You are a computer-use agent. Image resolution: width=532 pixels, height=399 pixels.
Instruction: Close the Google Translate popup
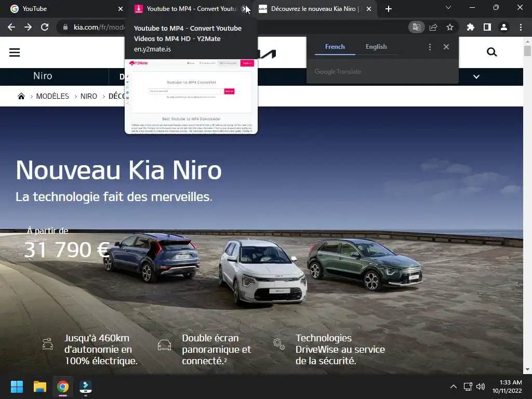pyautogui.click(x=446, y=47)
